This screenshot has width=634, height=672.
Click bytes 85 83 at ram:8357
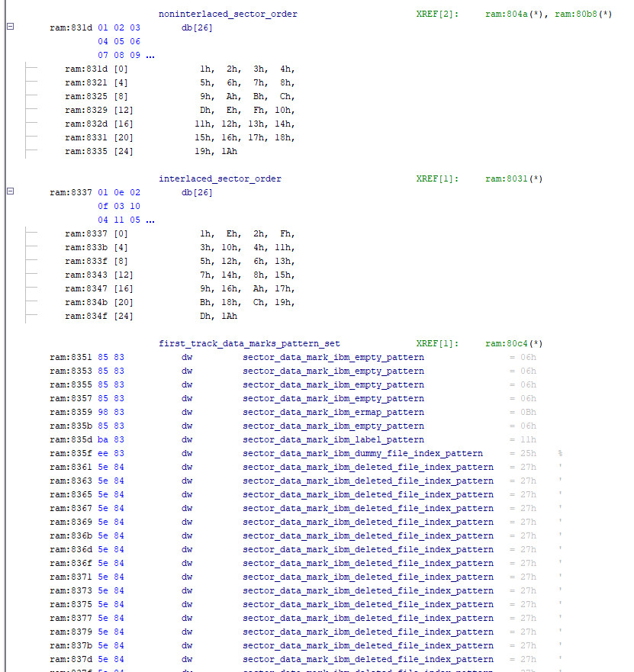(111, 399)
